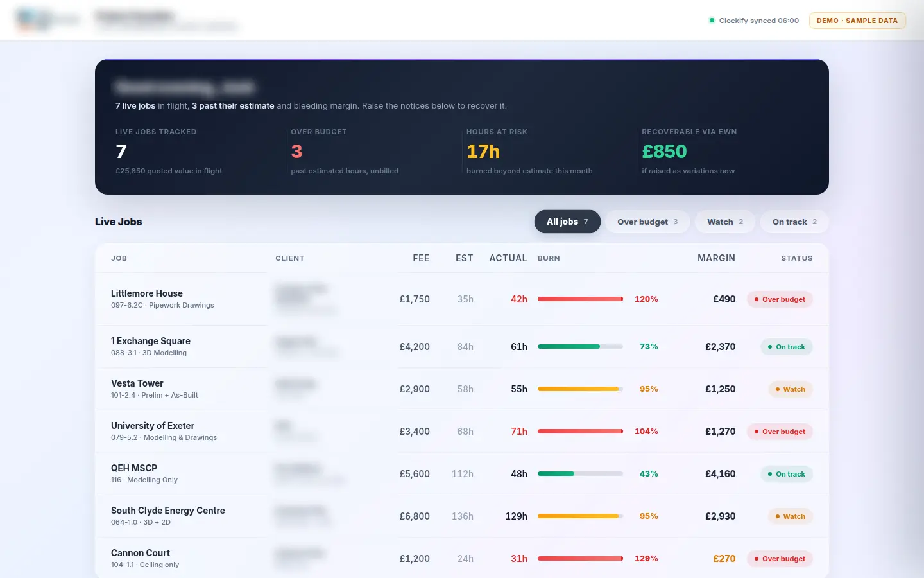Click South Clyde Energy Centre's burn bar
The image size is (924, 578).
[580, 516]
